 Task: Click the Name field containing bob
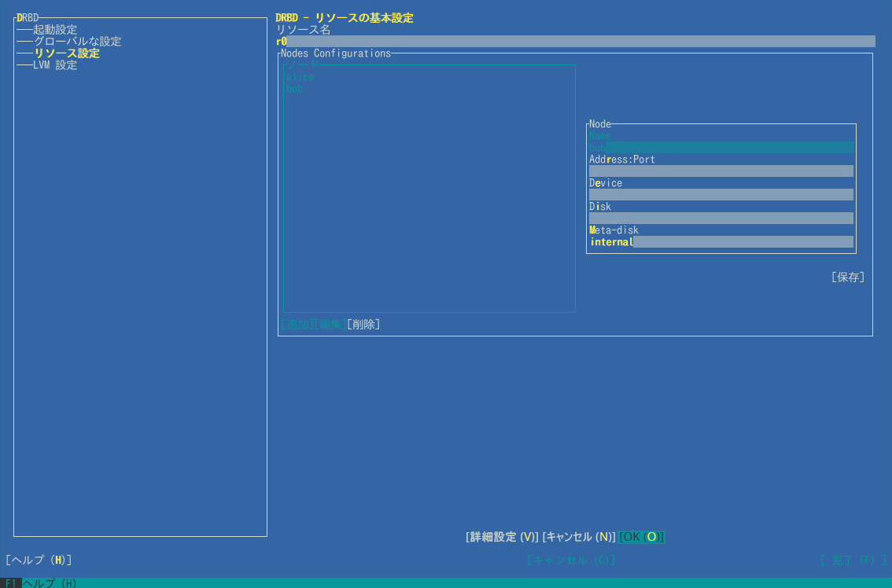click(721, 148)
